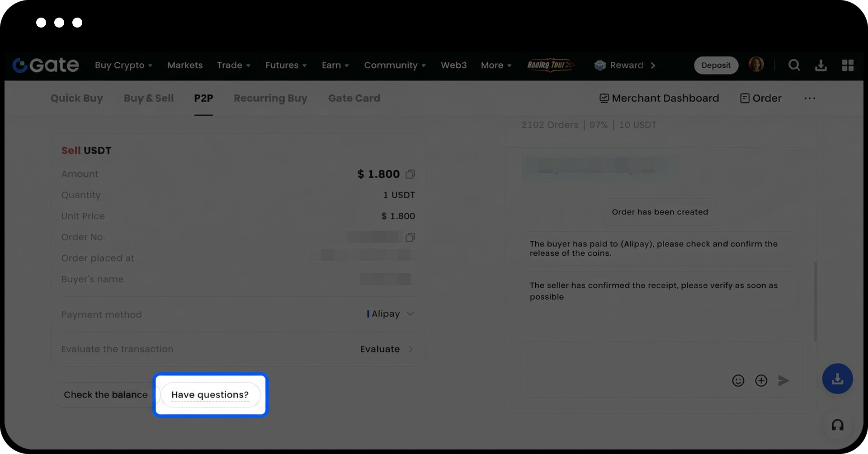The width and height of the screenshot is (868, 454).
Task: Select the Recurring Buy tab
Action: [270, 98]
